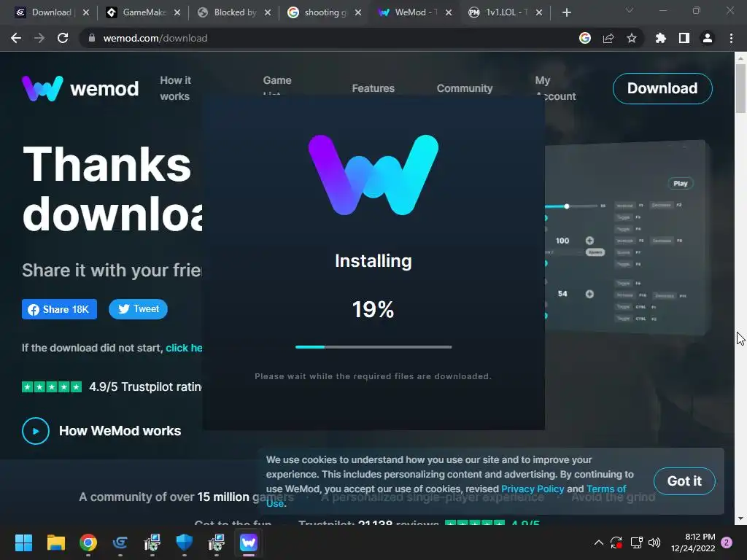The height and width of the screenshot is (560, 747).
Task: Click the volume icon in the system tray
Action: pyautogui.click(x=654, y=542)
